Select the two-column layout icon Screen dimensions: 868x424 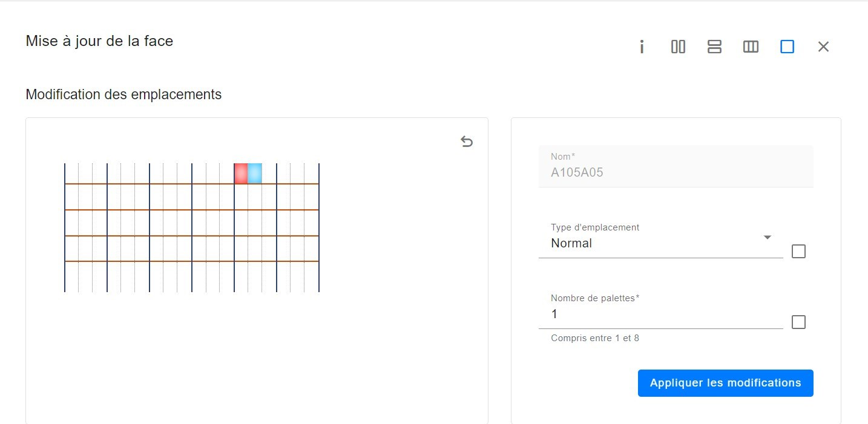click(x=678, y=47)
